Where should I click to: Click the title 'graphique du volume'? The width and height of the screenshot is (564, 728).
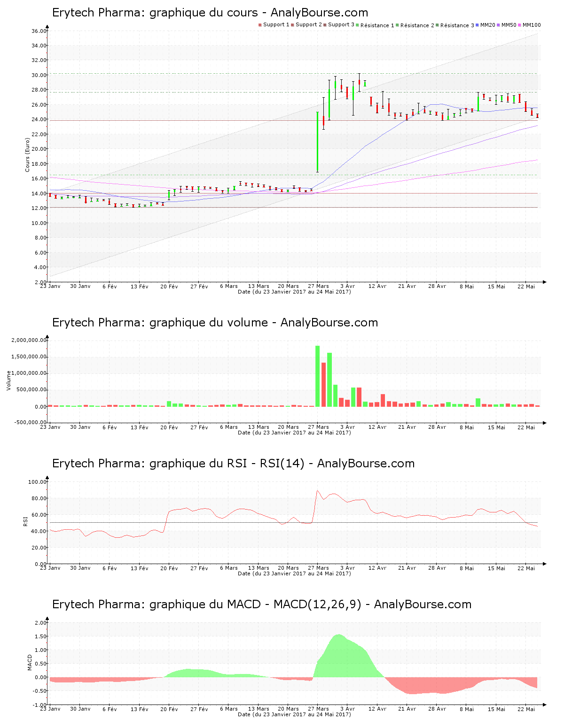click(209, 323)
